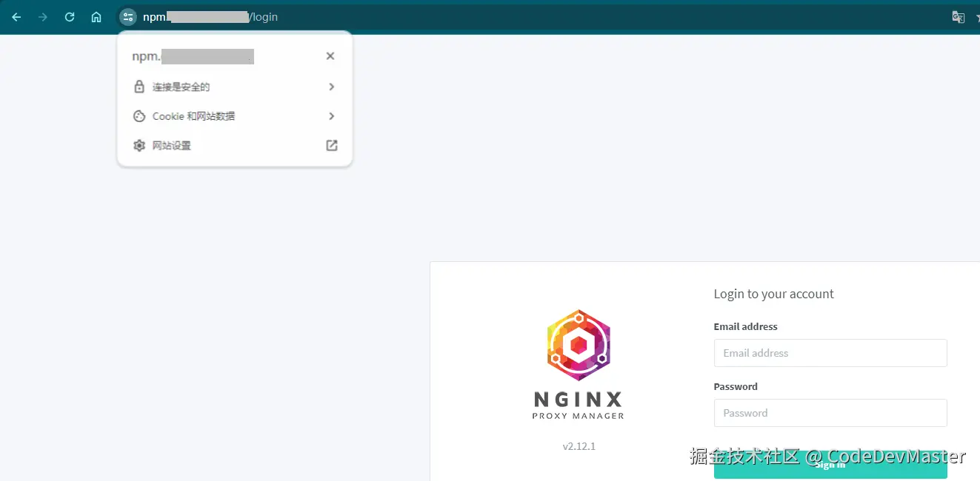The height and width of the screenshot is (481, 980).
Task: Reload the current page
Action: pyautogui.click(x=70, y=17)
